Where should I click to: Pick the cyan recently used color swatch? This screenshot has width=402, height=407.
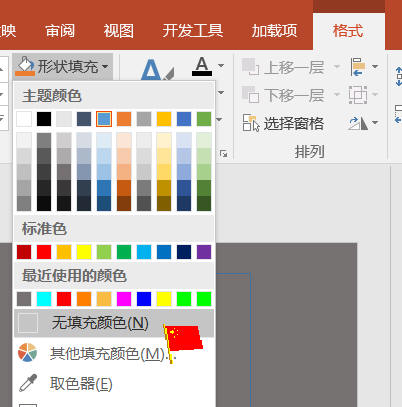click(44, 299)
